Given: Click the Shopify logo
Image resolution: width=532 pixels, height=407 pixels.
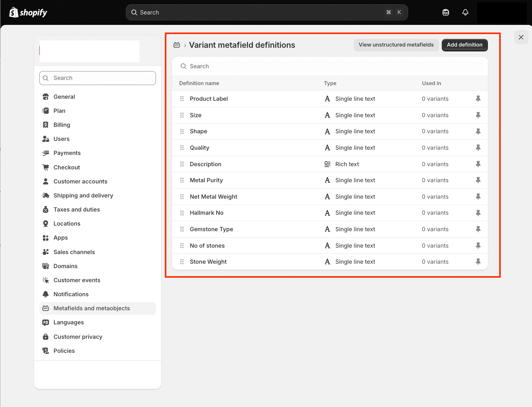Looking at the screenshot, I should click(28, 12).
